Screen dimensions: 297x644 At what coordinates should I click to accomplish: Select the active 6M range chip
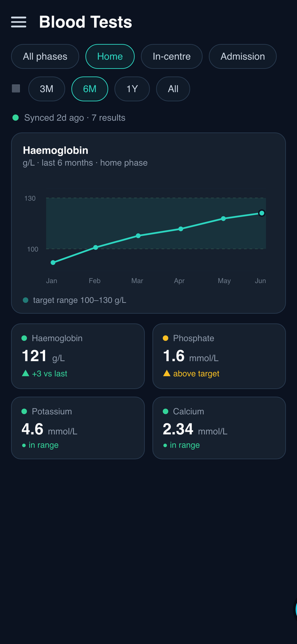[90, 89]
